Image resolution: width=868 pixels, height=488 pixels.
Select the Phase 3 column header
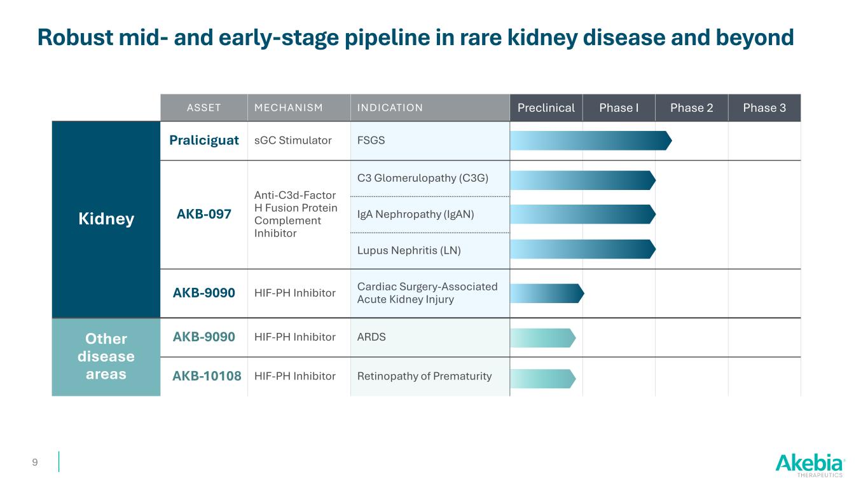coord(764,108)
